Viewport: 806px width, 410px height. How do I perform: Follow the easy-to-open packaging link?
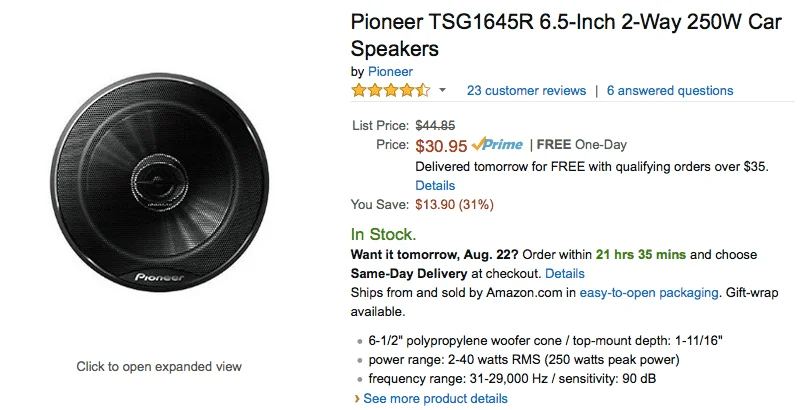click(x=649, y=293)
